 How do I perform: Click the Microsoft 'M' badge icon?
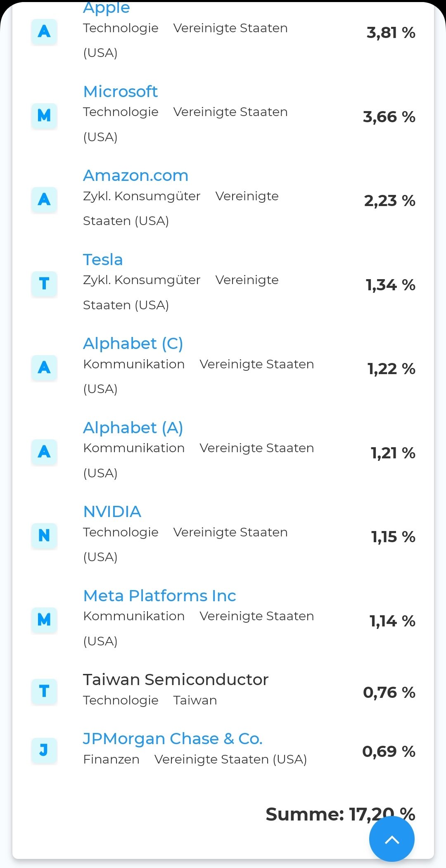tap(44, 115)
